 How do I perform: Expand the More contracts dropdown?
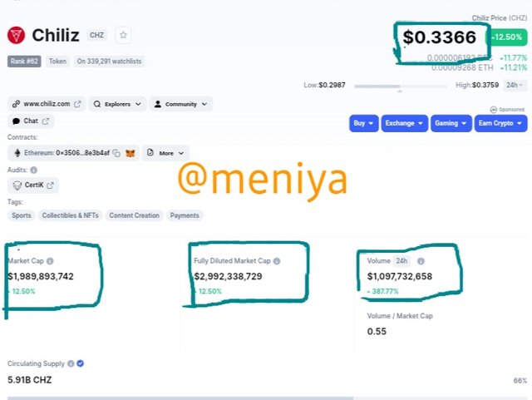pyautogui.click(x=165, y=153)
